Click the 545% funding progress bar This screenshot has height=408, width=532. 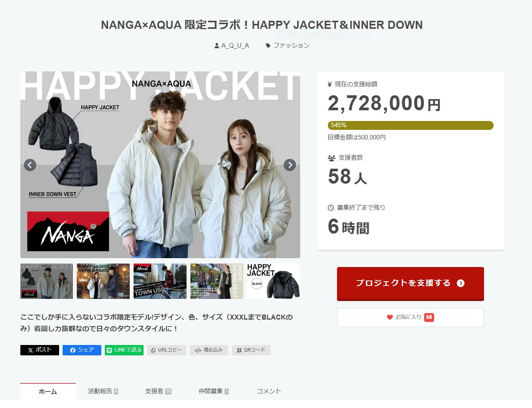410,125
